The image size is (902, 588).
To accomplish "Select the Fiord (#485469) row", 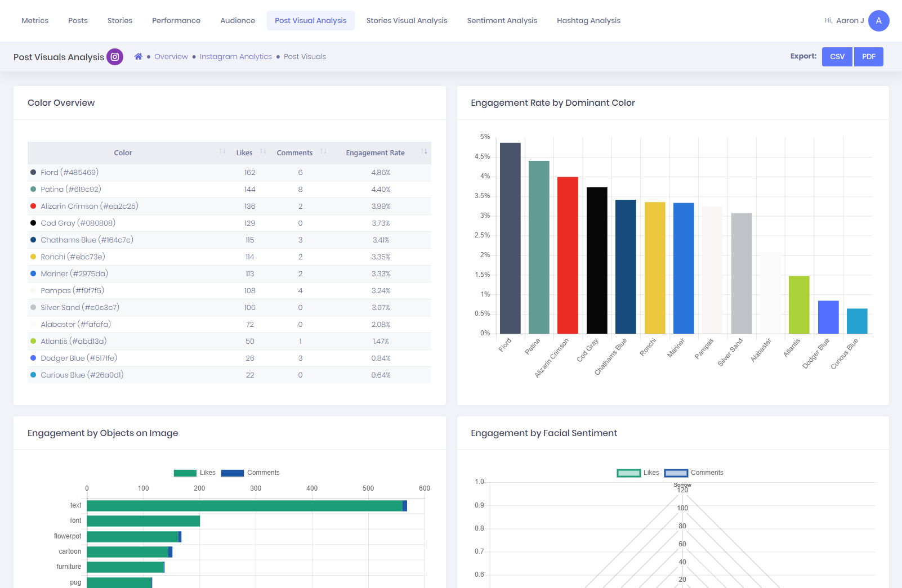I will 229,173.
